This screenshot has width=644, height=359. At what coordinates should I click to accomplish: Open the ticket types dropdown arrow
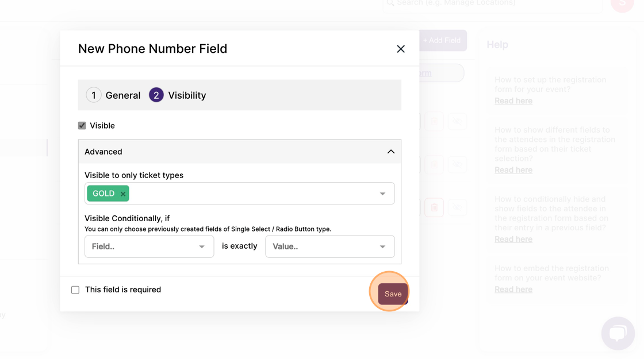[382, 194]
